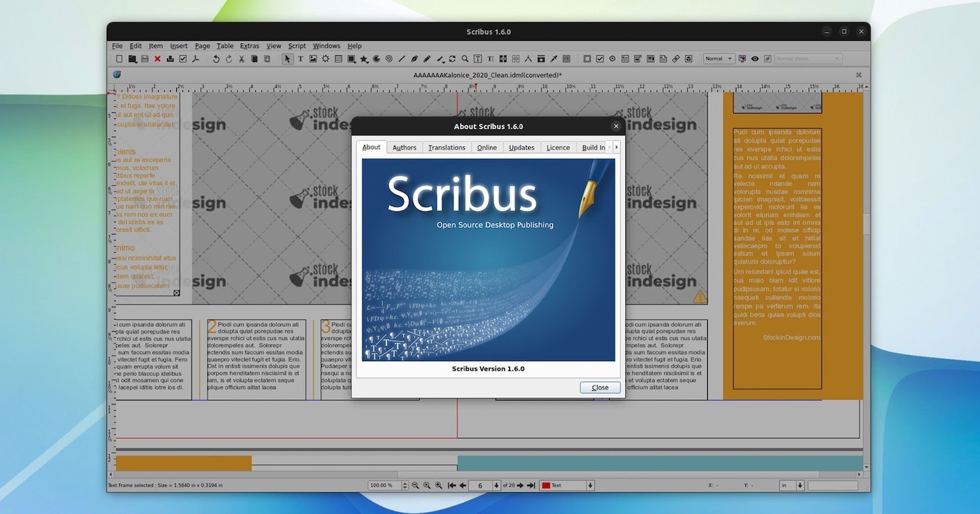The width and height of the screenshot is (980, 514).
Task: Choose the Select Item arrow tool
Action: click(287, 59)
